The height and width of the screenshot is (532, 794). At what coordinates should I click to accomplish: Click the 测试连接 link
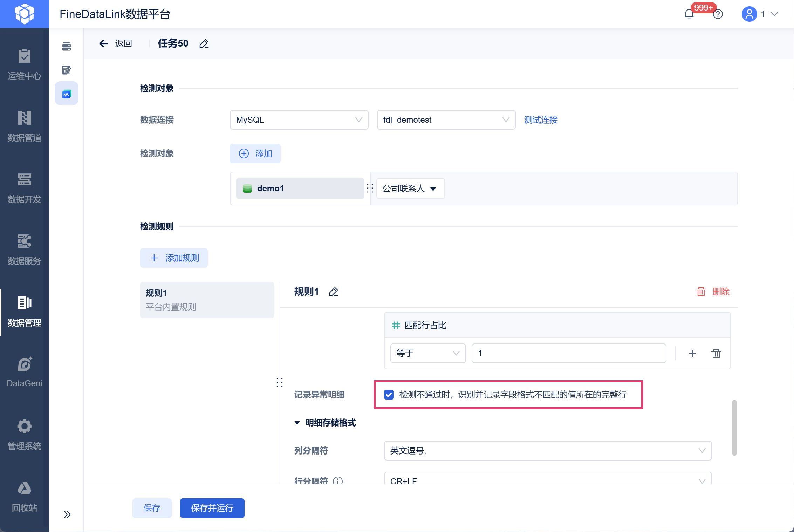541,120
